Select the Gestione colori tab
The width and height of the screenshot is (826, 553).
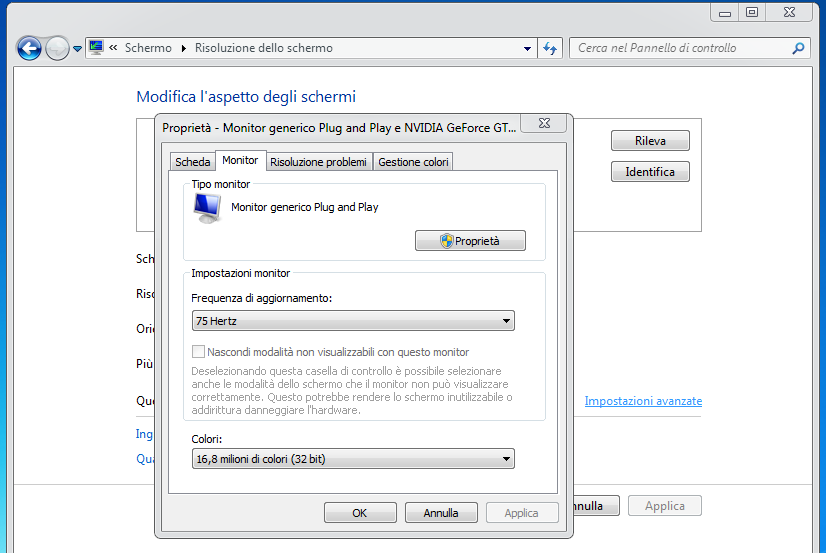413,162
